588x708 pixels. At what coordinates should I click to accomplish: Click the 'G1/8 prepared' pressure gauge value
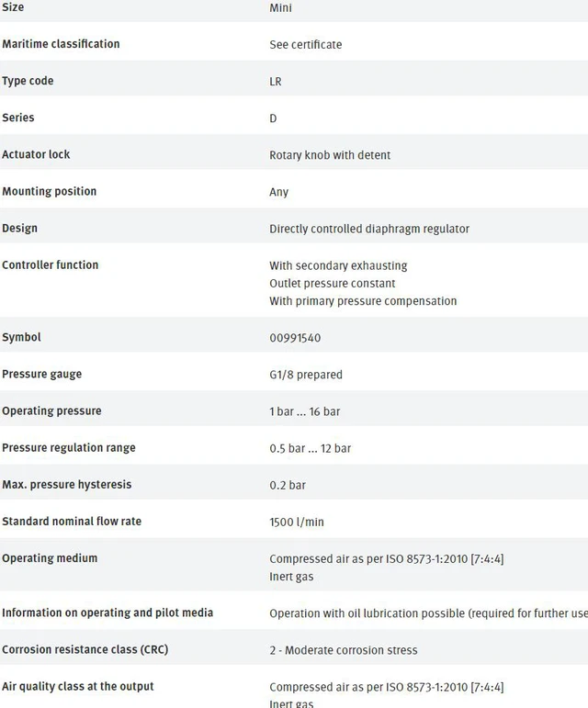(306, 375)
